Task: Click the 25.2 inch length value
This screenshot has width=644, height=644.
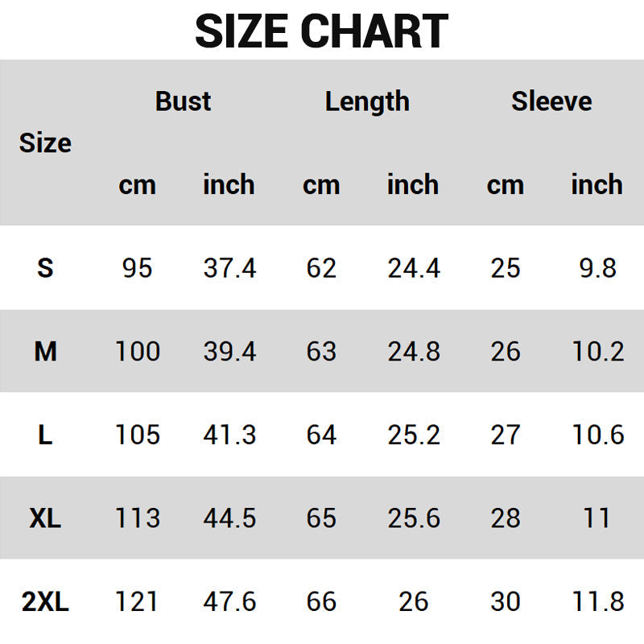Action: (x=414, y=435)
